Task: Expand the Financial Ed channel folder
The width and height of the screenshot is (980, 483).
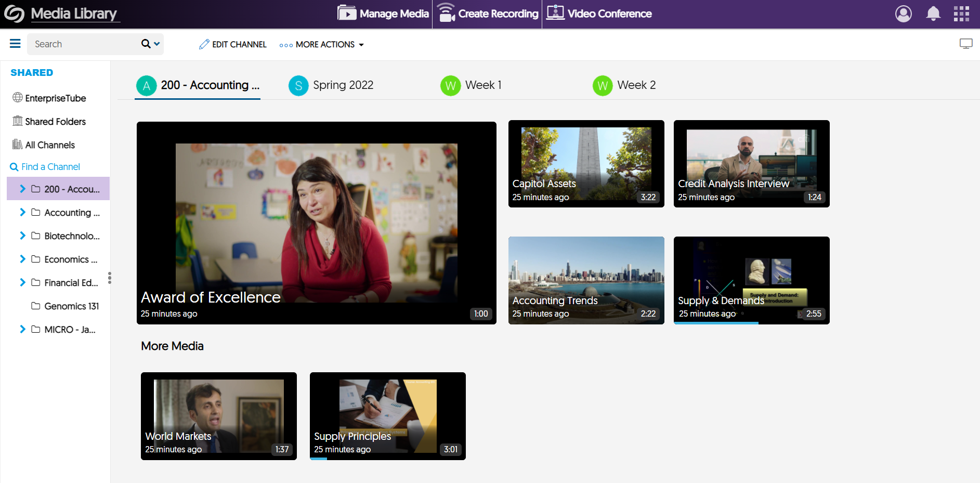Action: coord(22,282)
